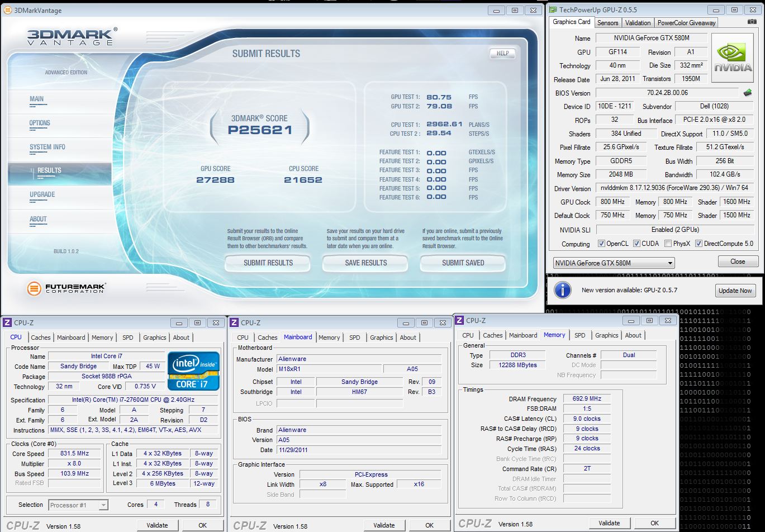The image size is (765, 532).
Task: Click the BIOS Date value 11/29/2011
Action: (x=359, y=450)
